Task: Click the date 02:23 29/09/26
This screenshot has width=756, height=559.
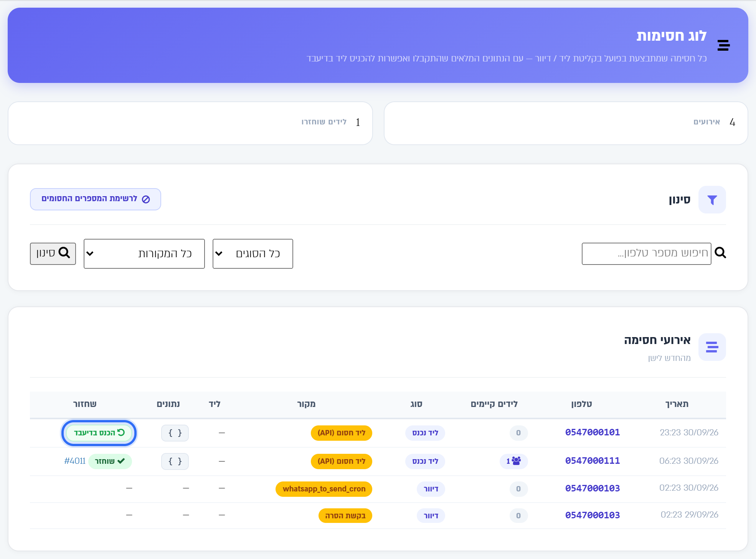Action: (689, 515)
